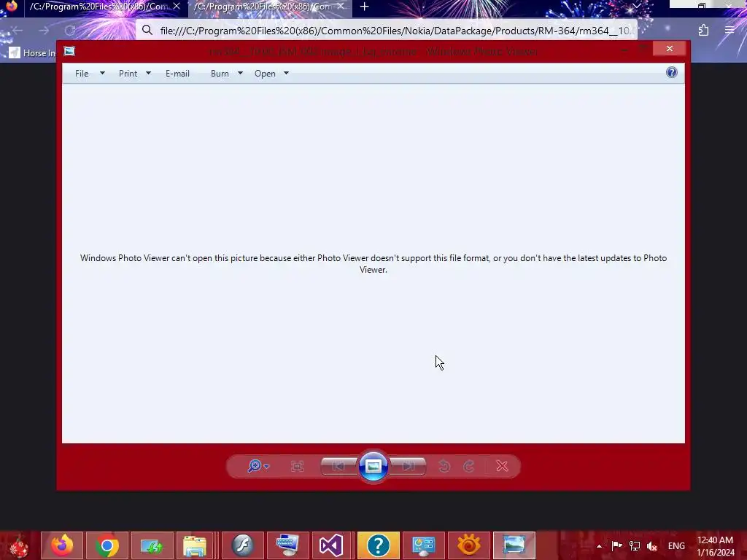Open the keyboard and monitor taskbar app
Screen dimensions: 747x560
click(287, 545)
